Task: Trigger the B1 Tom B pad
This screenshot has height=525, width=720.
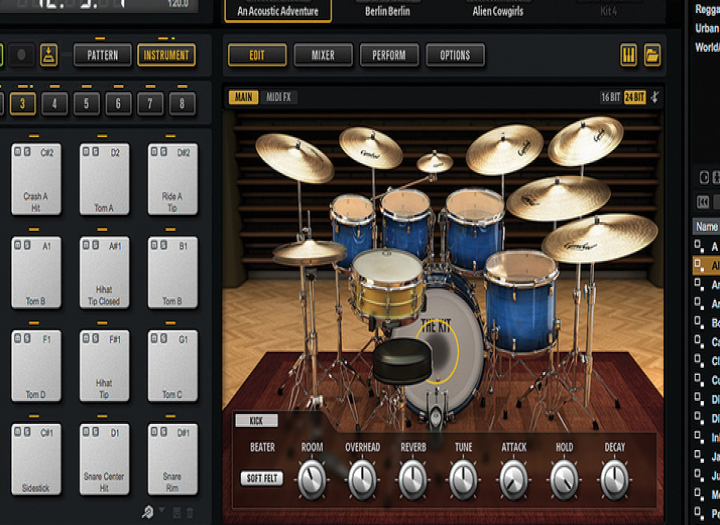Action: pos(173,272)
